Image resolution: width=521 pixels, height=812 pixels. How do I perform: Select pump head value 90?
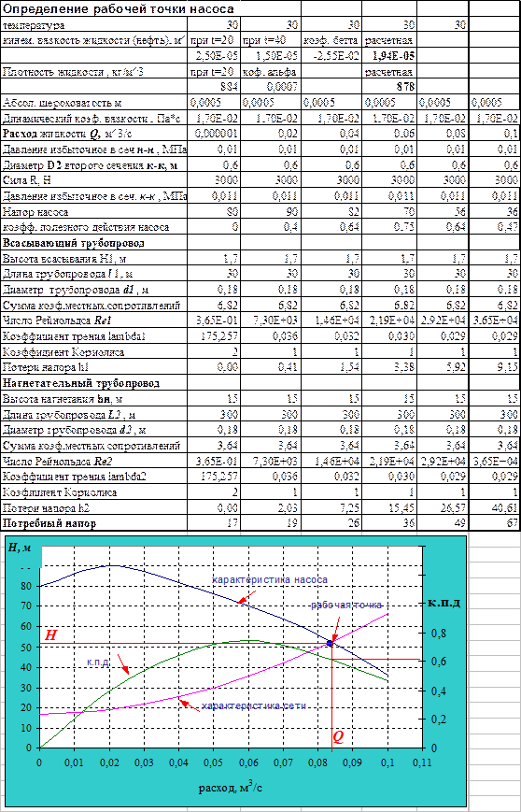click(x=292, y=212)
